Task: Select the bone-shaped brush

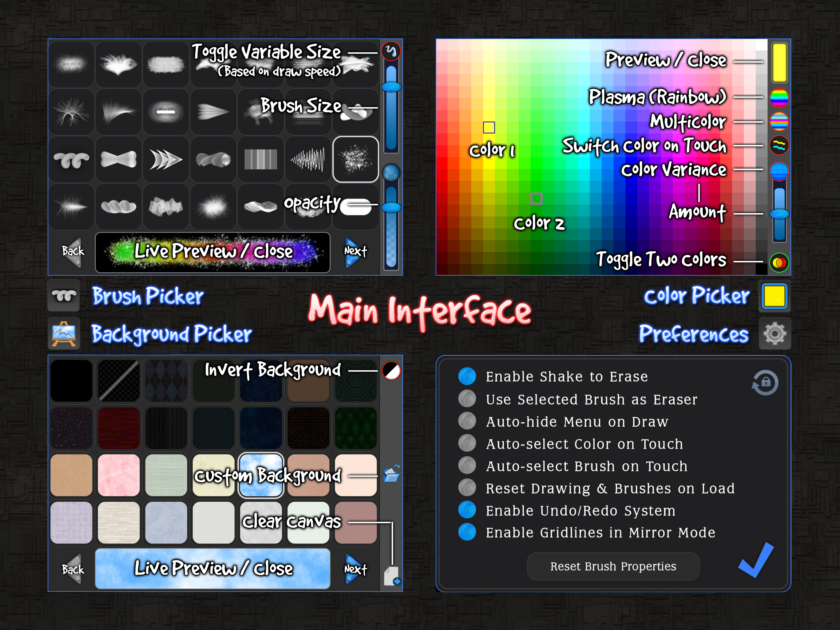Action: pos(118,159)
